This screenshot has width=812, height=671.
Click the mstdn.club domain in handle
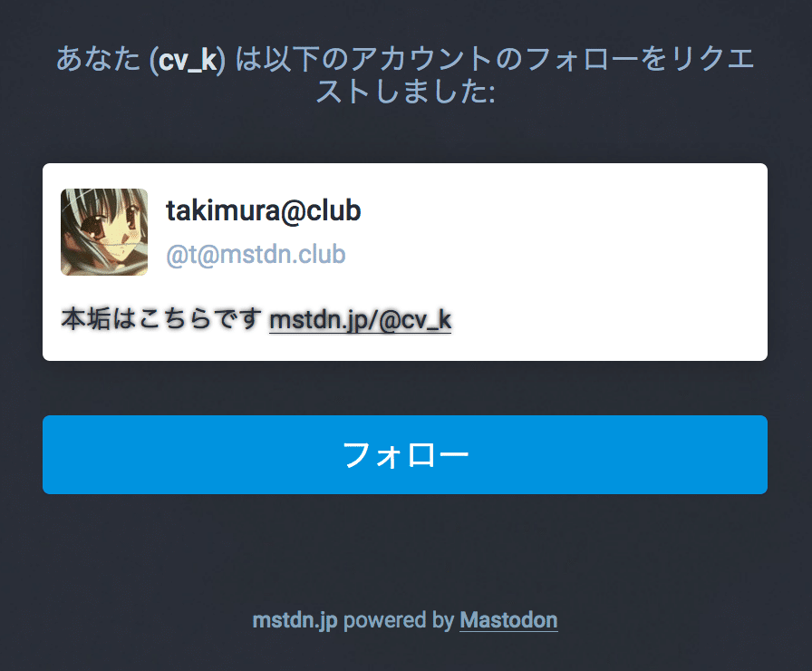point(283,255)
